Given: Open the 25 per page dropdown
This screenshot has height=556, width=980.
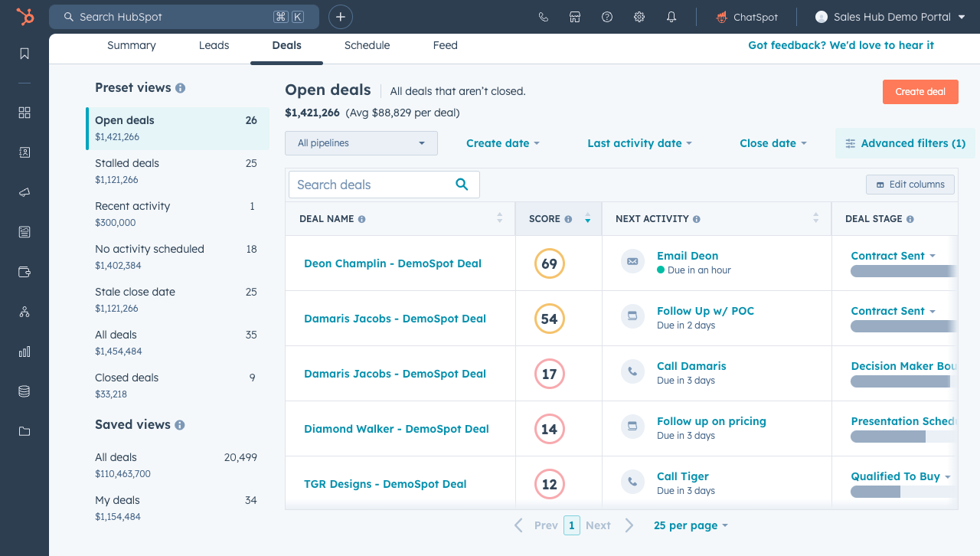Looking at the screenshot, I should point(691,525).
